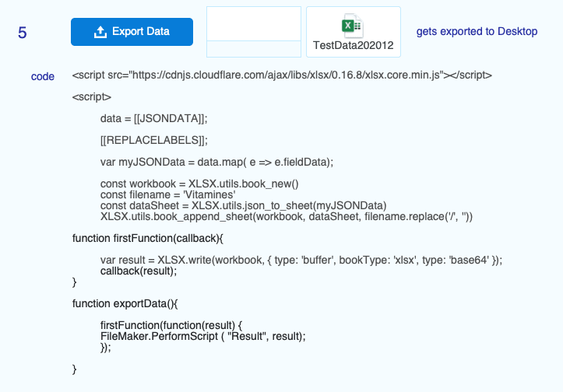This screenshot has width=563, height=392.
Task: Click the 'function exportData(){' line
Action: click(125, 304)
